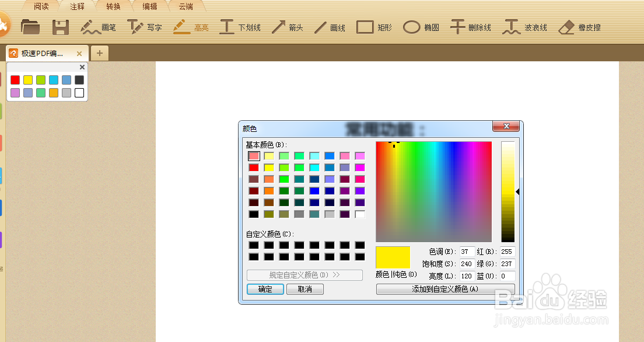Switch to 极速PDF编... document tab
Viewport: 644px width, 342px height.
tap(42, 54)
